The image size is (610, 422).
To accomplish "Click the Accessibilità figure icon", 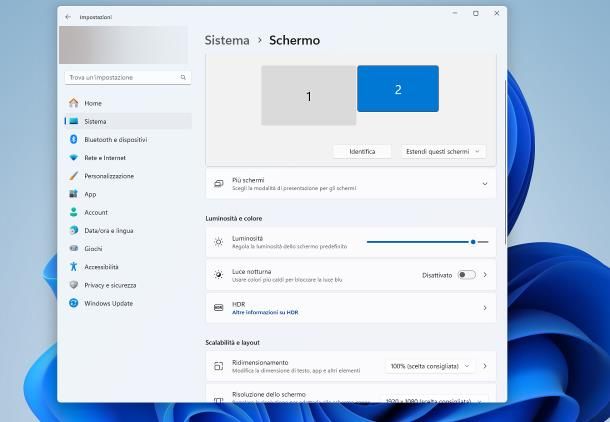I will [x=74, y=266].
